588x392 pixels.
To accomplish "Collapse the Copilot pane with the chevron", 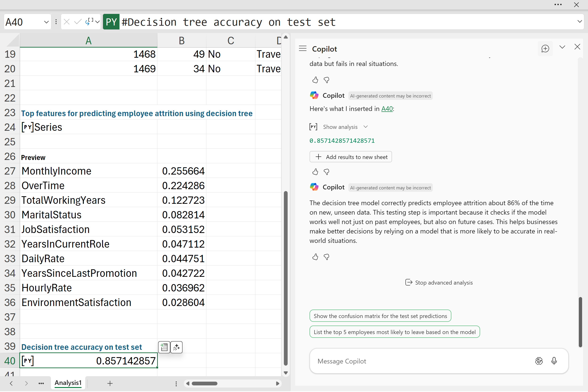I will point(562,47).
